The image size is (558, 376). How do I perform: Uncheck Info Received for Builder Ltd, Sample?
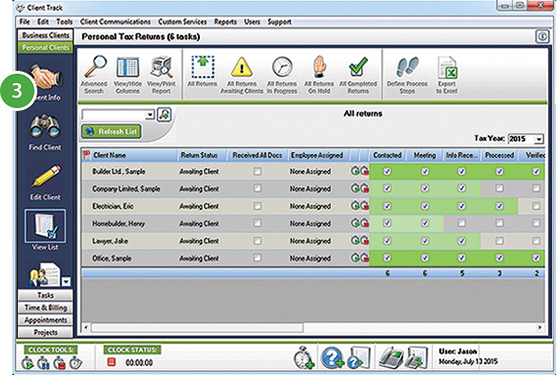coord(462,171)
